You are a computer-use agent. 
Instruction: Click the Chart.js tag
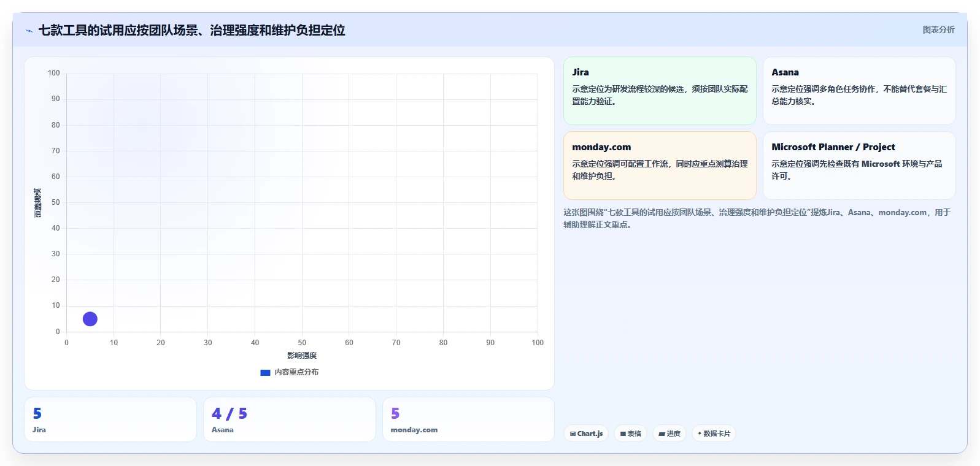[x=586, y=434]
